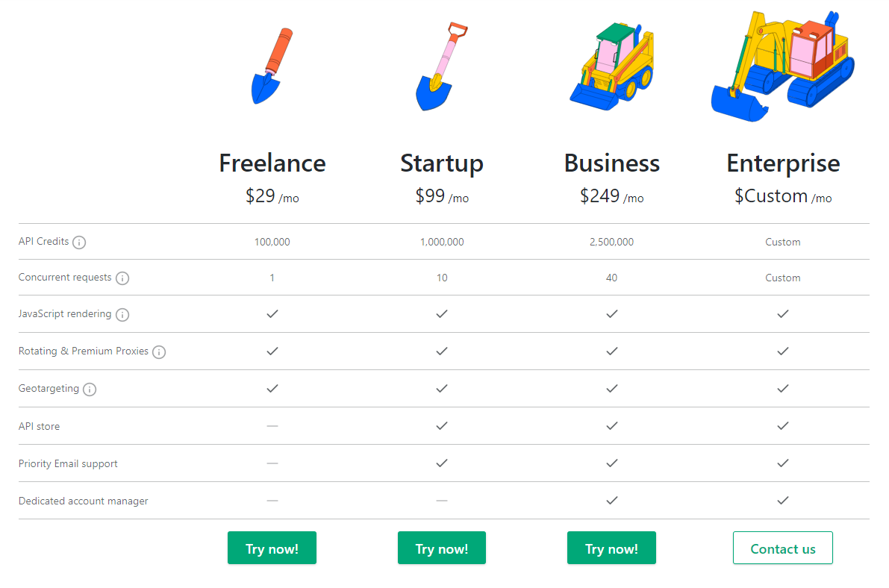The height and width of the screenshot is (588, 889).
Task: Click the Priority Email support row label
Action: (68, 463)
